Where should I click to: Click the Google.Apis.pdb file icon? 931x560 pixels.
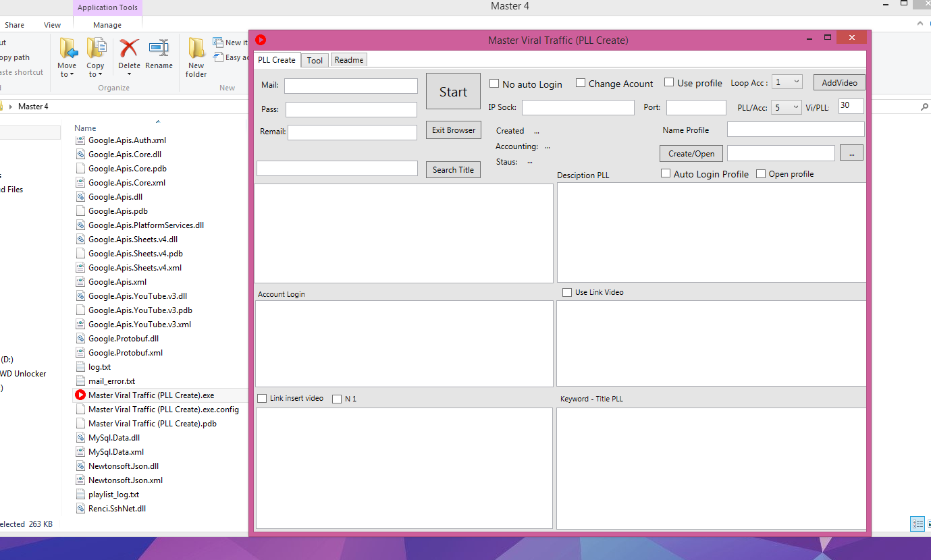coord(80,211)
